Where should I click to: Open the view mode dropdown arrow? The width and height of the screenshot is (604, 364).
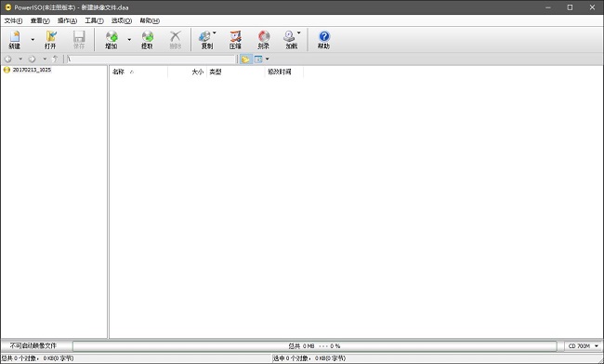coord(268,59)
